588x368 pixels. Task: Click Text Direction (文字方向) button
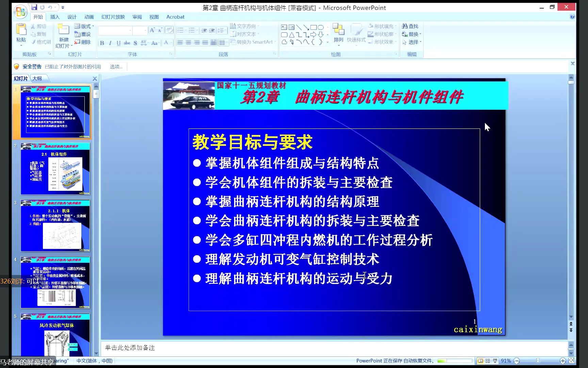(244, 26)
